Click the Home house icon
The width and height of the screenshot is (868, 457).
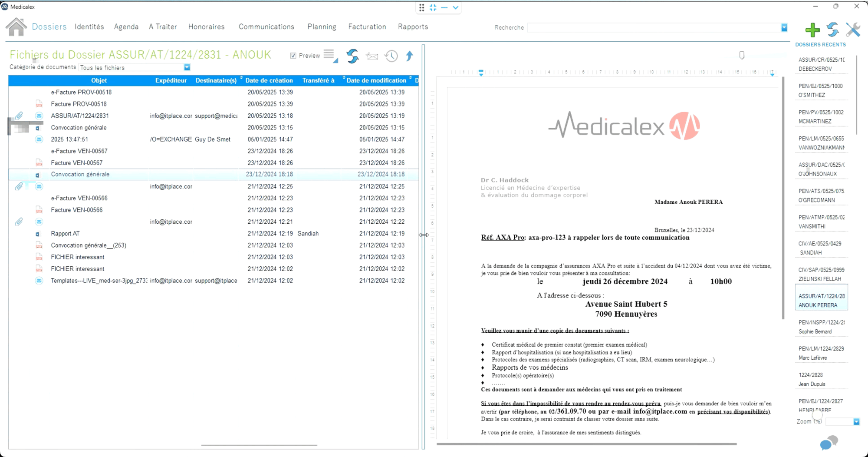click(16, 27)
